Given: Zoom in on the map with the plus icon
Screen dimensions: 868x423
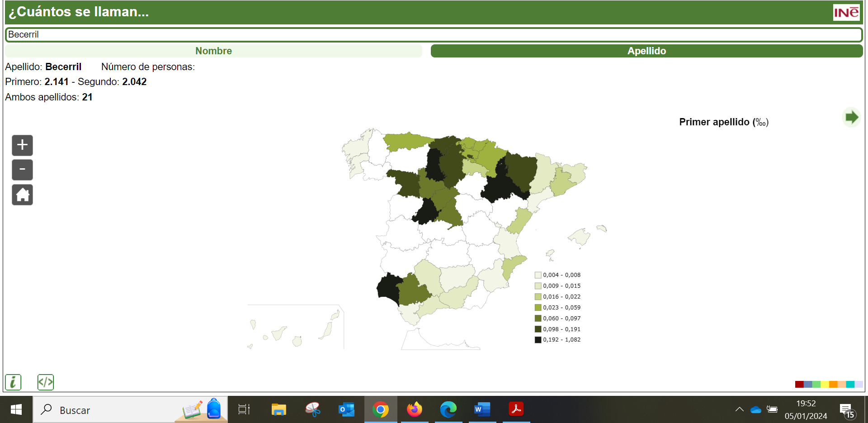Looking at the screenshot, I should 22,145.
